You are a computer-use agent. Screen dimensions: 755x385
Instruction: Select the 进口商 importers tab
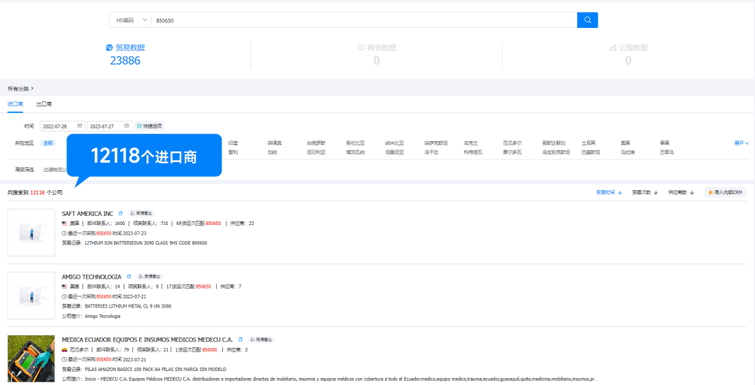point(15,104)
